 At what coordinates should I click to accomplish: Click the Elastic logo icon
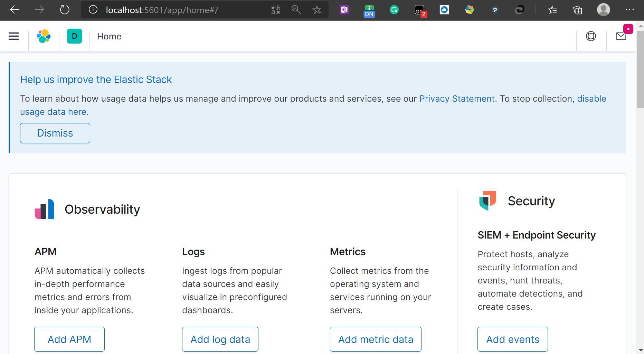(x=44, y=36)
